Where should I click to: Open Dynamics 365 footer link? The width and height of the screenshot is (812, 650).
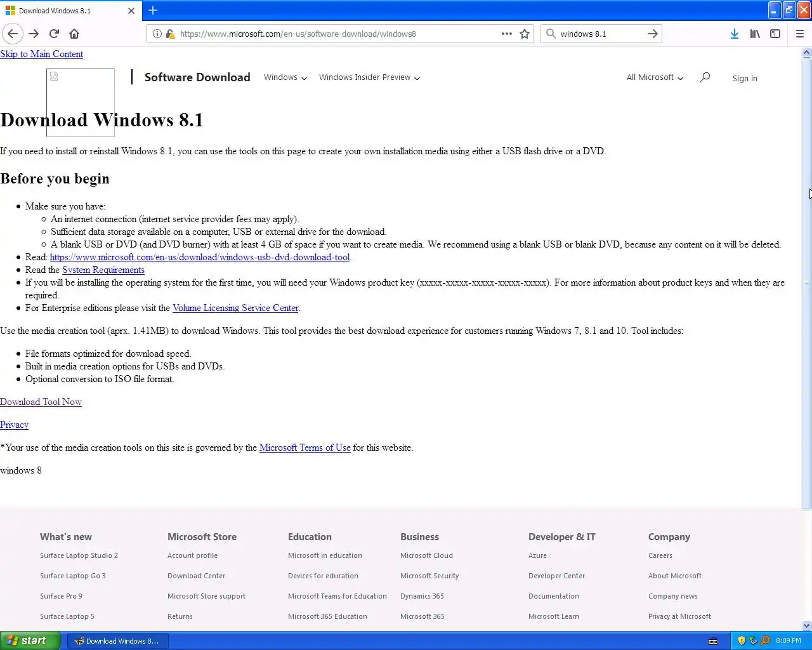[422, 596]
